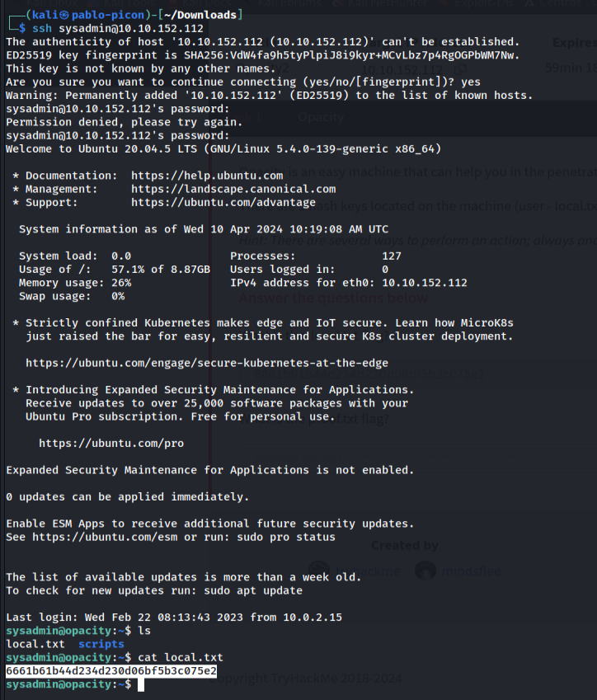Open the landscape.canonical.com management link

233,189
